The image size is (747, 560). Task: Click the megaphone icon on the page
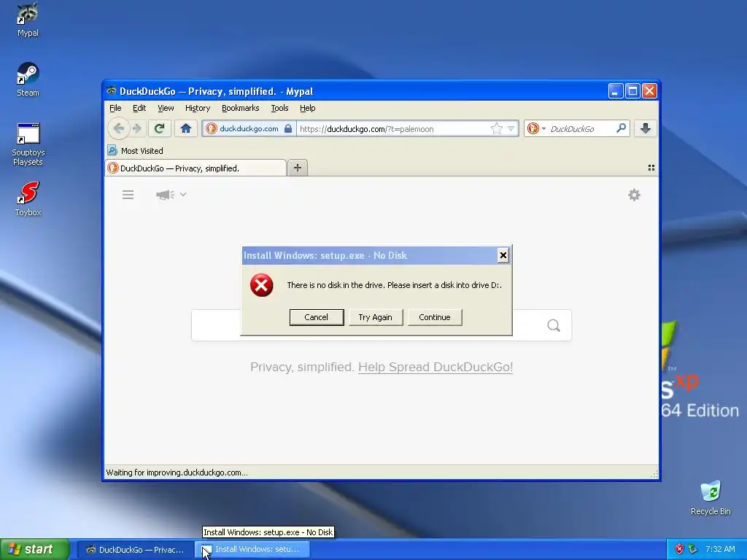[165, 195]
